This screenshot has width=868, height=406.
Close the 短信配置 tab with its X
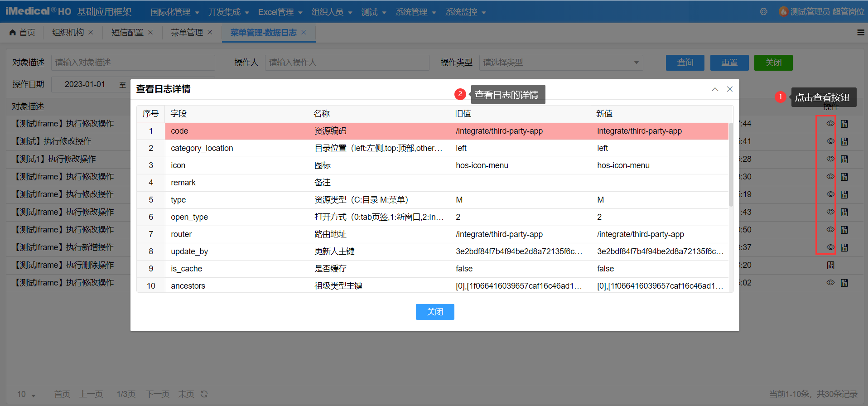[x=150, y=32]
